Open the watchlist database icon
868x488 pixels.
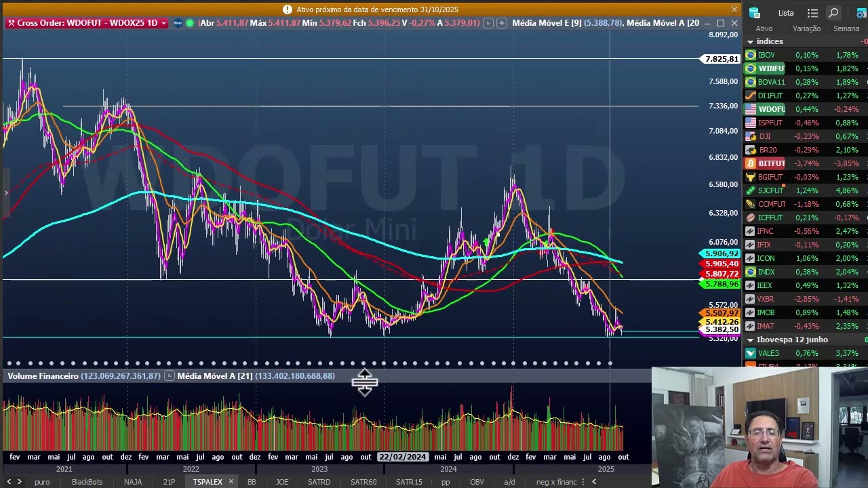coord(754,13)
